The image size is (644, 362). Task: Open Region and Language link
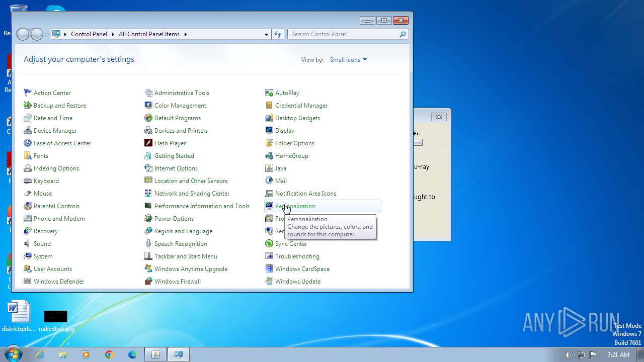(183, 231)
